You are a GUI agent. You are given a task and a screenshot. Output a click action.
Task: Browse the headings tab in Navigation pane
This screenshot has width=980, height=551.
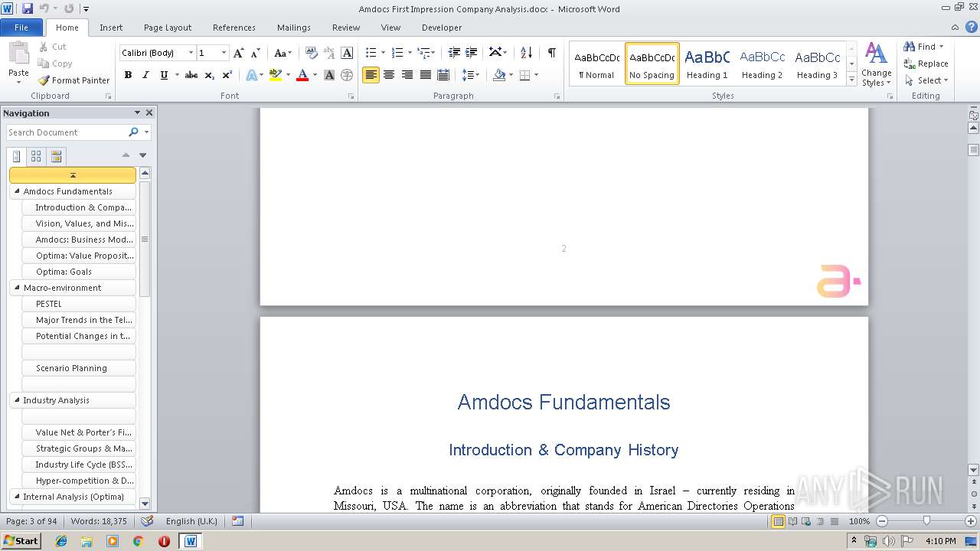click(x=17, y=156)
